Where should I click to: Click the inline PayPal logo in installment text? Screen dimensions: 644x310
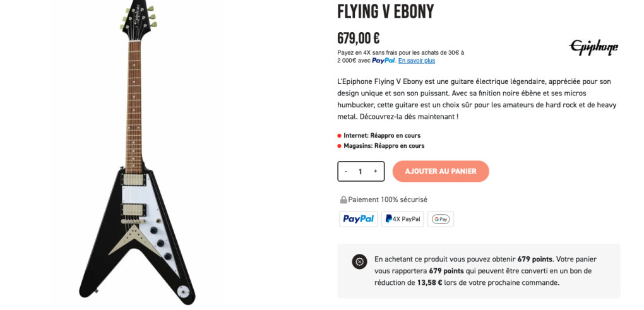[x=383, y=61]
